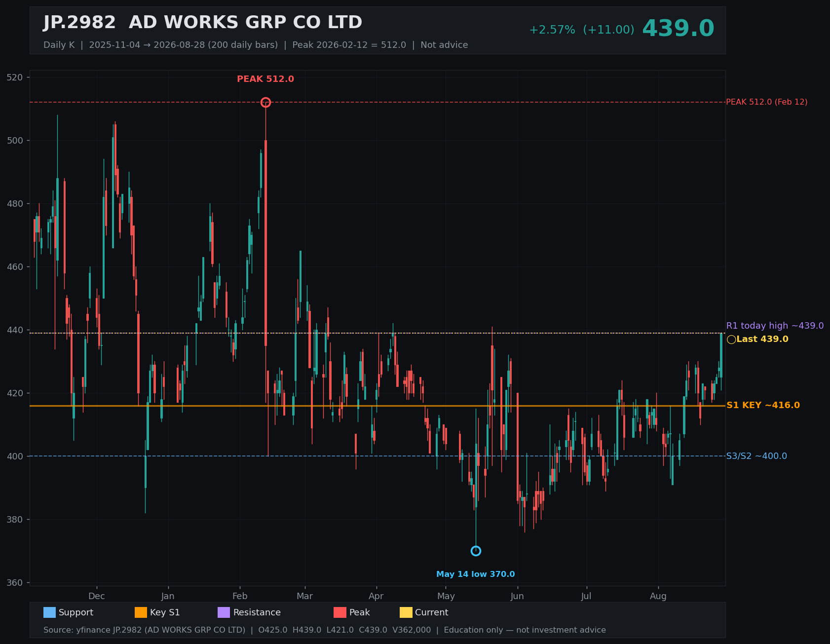Screen dimensions: 830x644
Task: Click the R1 today high ~439.0 label
Action: coord(775,326)
